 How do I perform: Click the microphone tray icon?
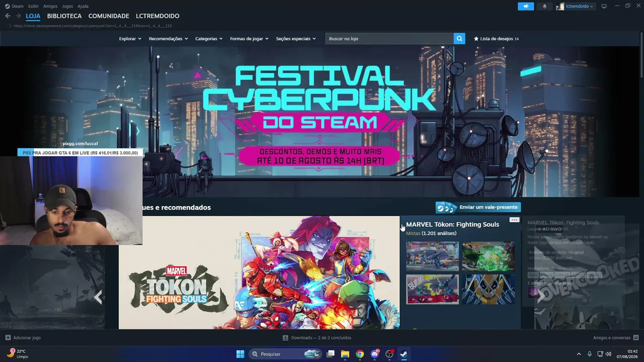tap(590, 354)
